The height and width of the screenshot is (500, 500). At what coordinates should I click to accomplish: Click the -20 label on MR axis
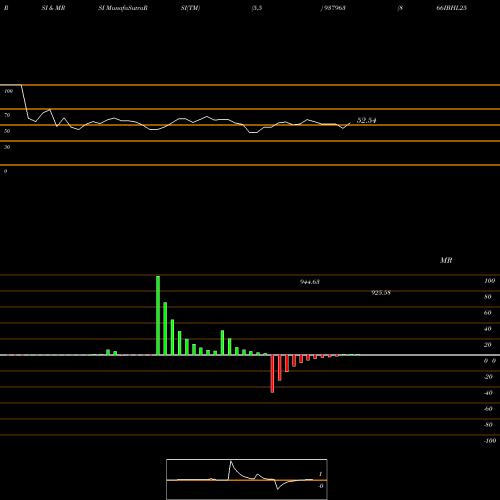click(x=488, y=377)
